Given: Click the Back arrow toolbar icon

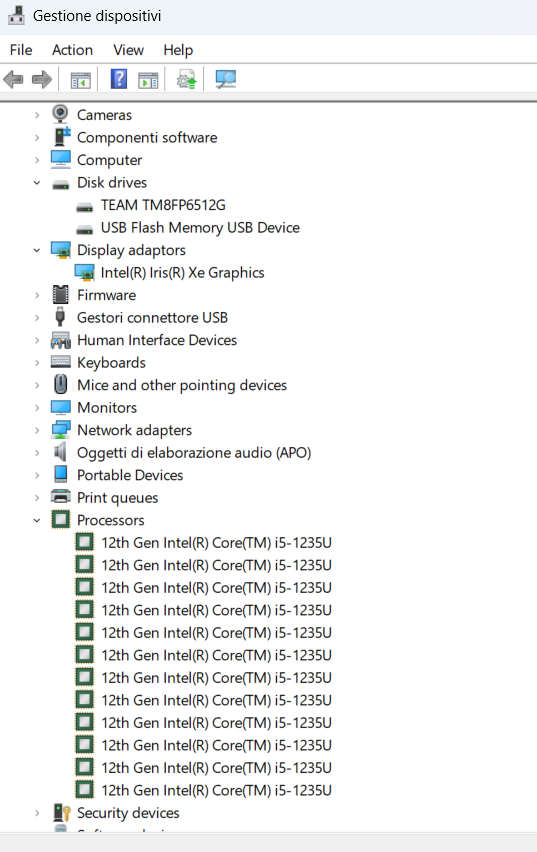Looking at the screenshot, I should click(x=14, y=80).
